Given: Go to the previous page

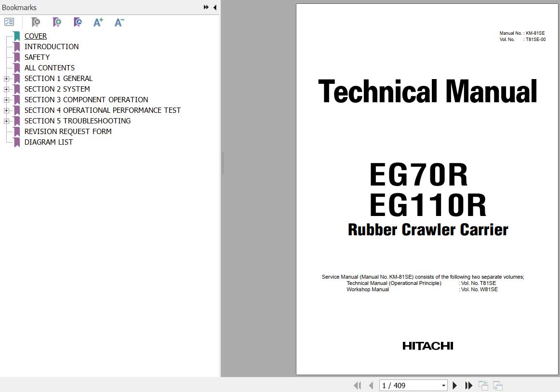Looking at the screenshot, I should click(x=371, y=386).
